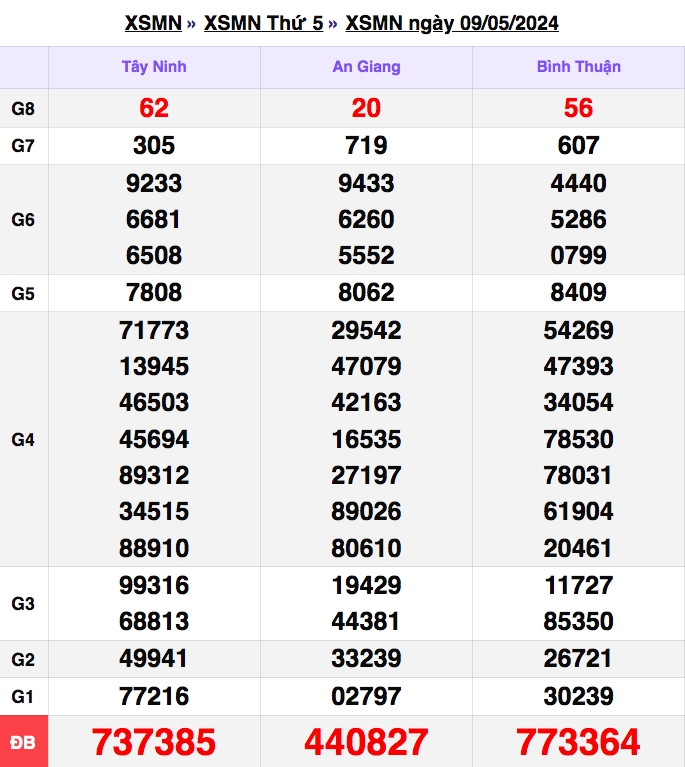Click An Giang G7 number 719
Viewport: 685px width, 767px height.
[366, 146]
